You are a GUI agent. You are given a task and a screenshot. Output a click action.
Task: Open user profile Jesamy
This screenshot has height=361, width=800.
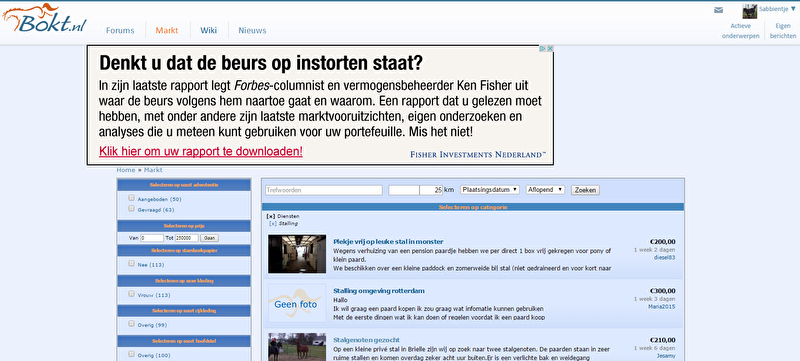[666, 355]
